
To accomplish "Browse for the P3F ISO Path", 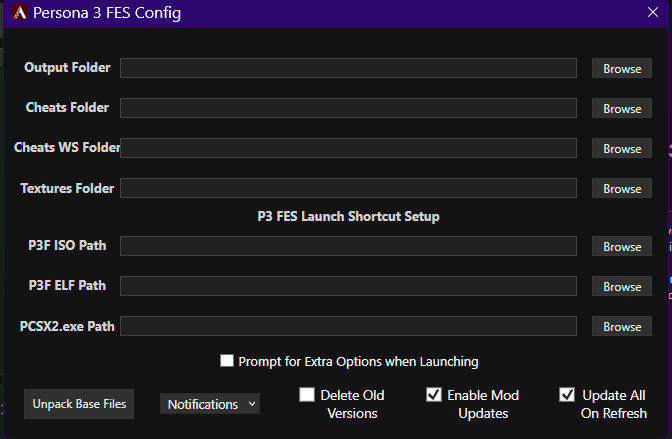I will 622,247.
